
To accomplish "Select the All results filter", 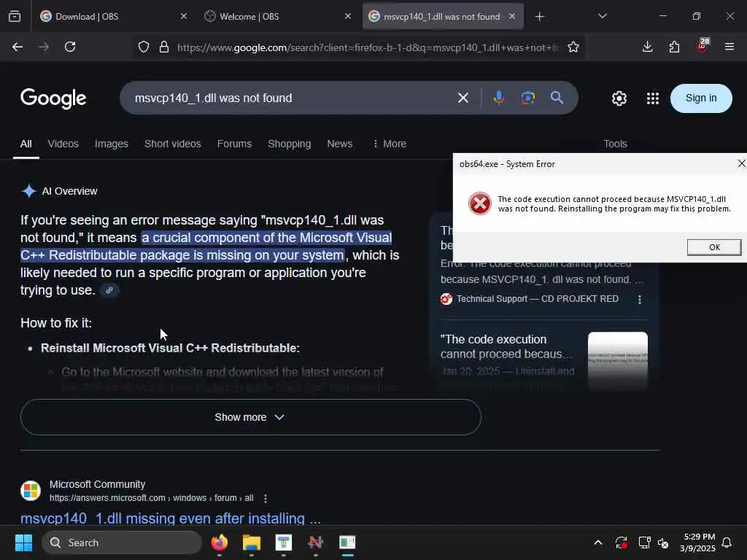I will (x=26, y=144).
